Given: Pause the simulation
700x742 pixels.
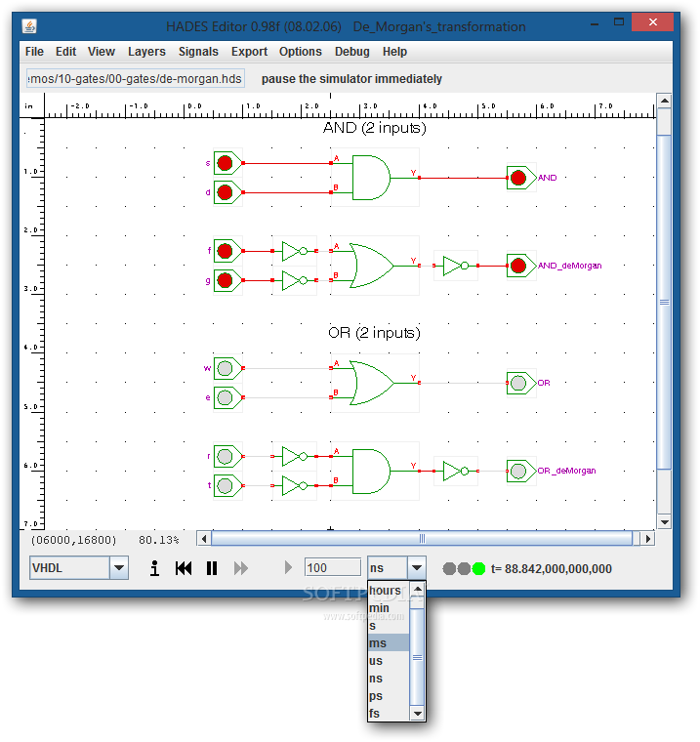Looking at the screenshot, I should (212, 568).
